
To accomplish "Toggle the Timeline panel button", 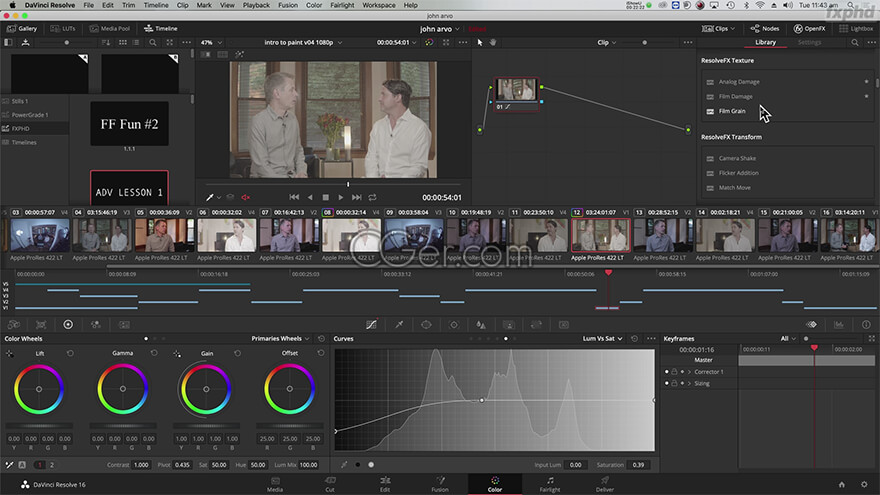I will pos(161,29).
